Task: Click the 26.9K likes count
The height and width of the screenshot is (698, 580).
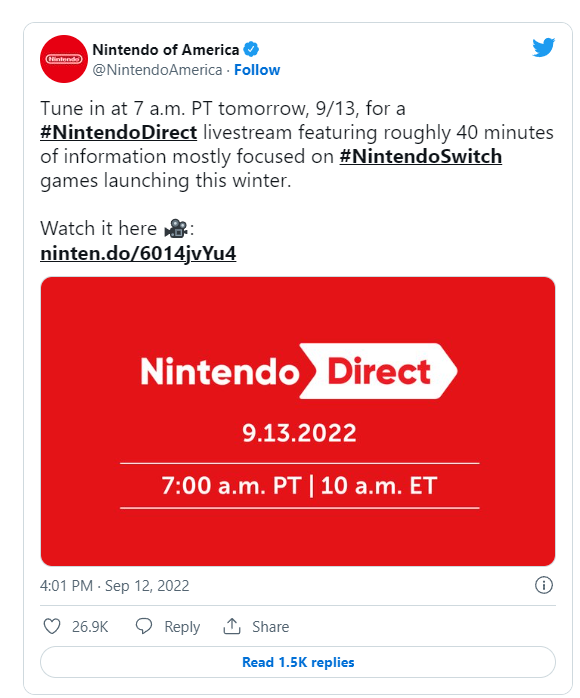Action: click(90, 627)
